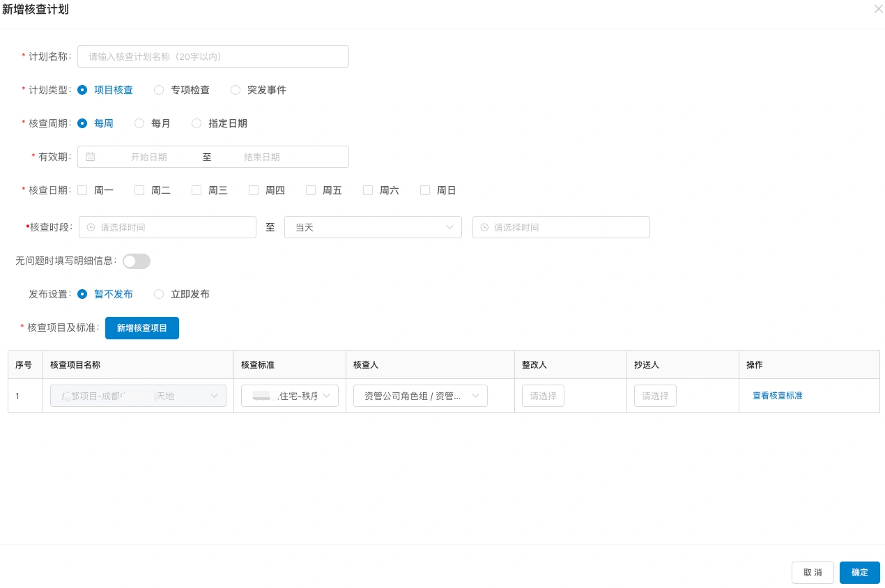Choose 每月 as inspection cycle

(x=152, y=123)
